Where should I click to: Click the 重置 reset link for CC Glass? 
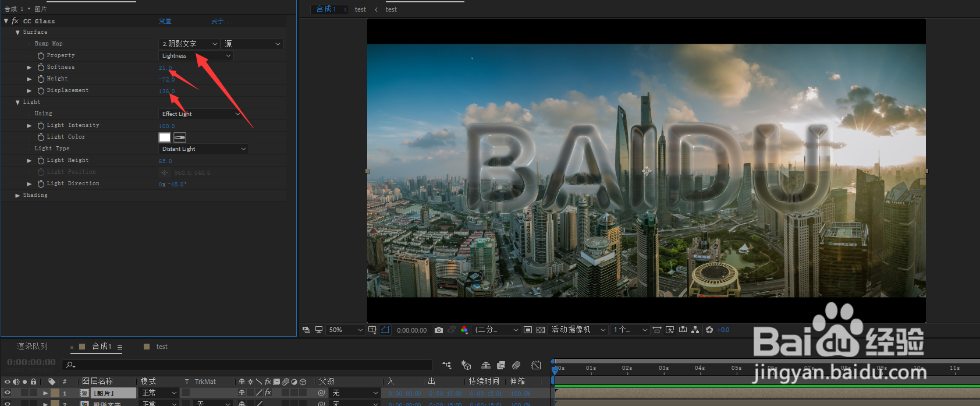[x=165, y=22]
